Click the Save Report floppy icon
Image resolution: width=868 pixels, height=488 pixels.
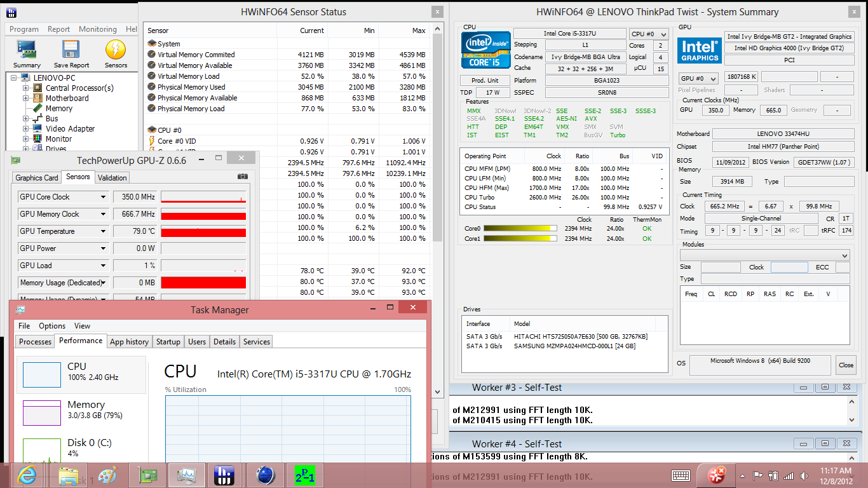(71, 53)
